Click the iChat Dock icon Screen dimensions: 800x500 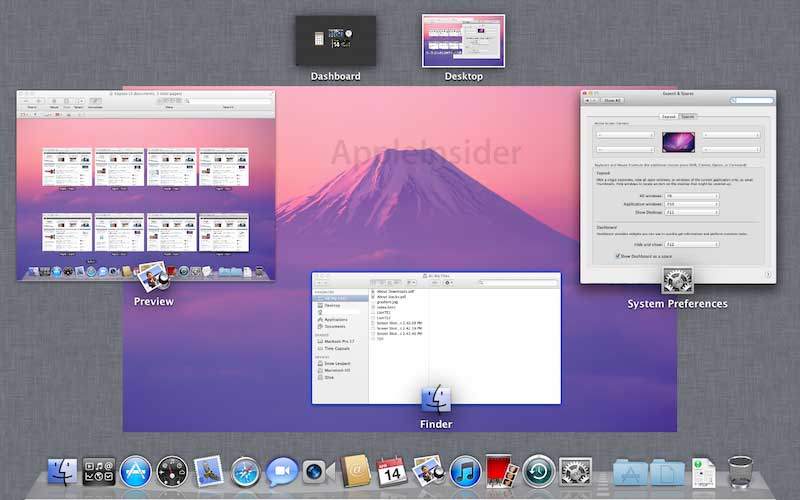282,471
